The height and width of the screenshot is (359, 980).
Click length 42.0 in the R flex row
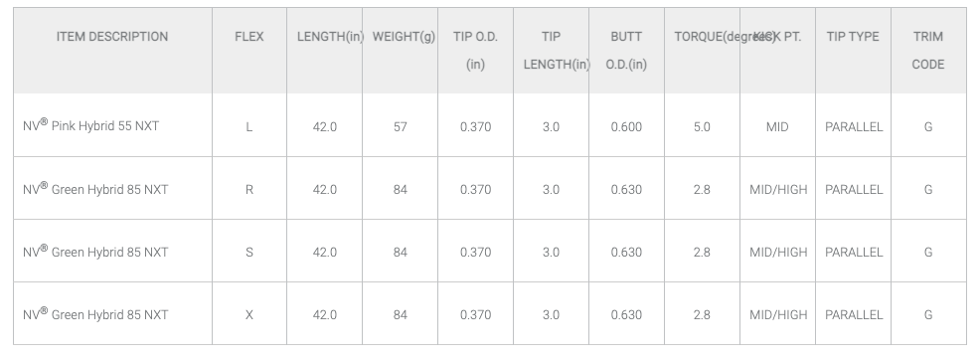coord(325,190)
